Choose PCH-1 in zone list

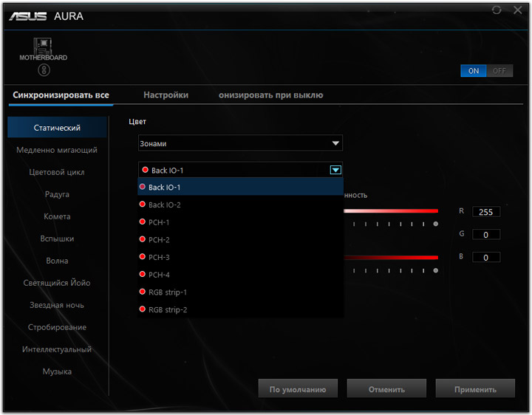click(240, 222)
